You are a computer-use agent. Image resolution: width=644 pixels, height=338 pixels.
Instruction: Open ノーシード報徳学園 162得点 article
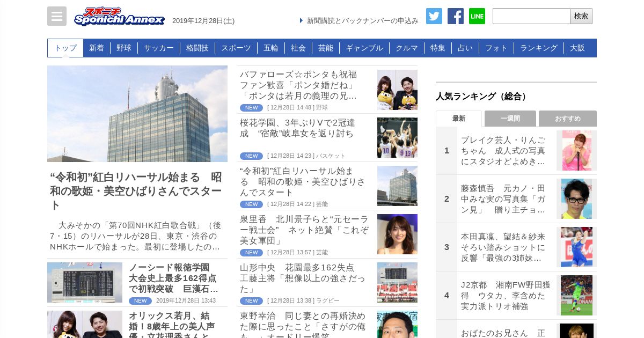(173, 278)
